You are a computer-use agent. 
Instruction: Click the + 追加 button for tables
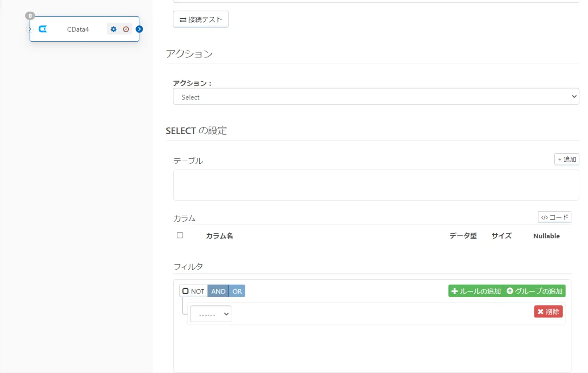click(567, 159)
